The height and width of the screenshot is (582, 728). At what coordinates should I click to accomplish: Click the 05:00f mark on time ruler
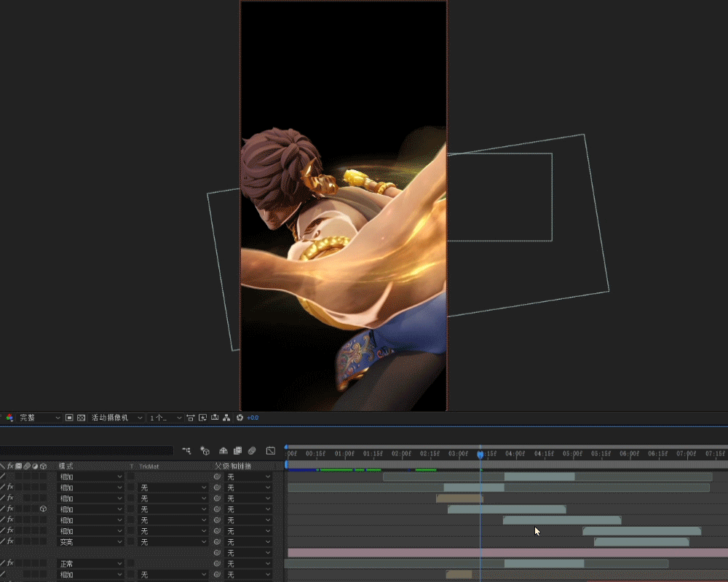[572, 453]
